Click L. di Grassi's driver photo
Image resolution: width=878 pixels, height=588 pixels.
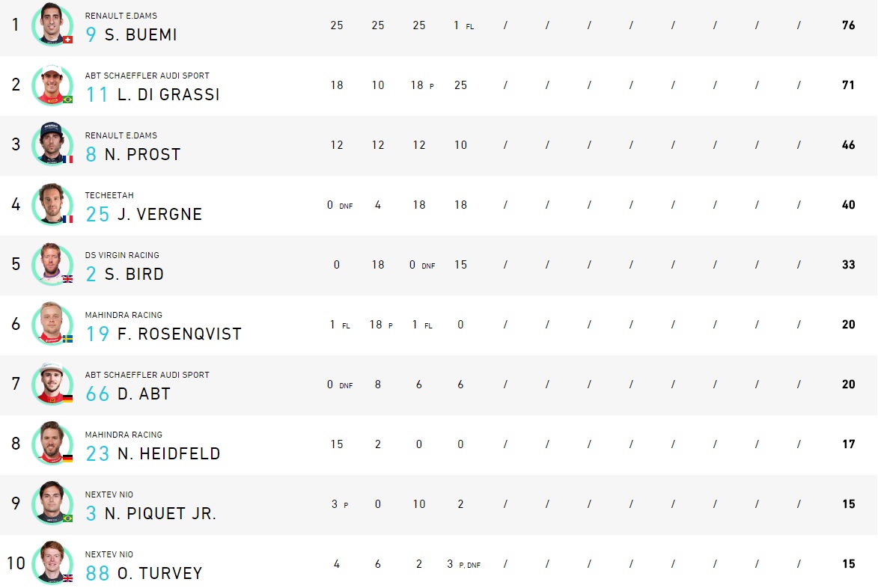52,85
